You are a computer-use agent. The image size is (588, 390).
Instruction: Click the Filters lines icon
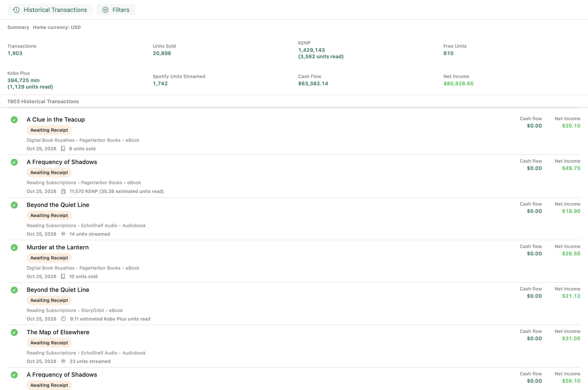106,10
